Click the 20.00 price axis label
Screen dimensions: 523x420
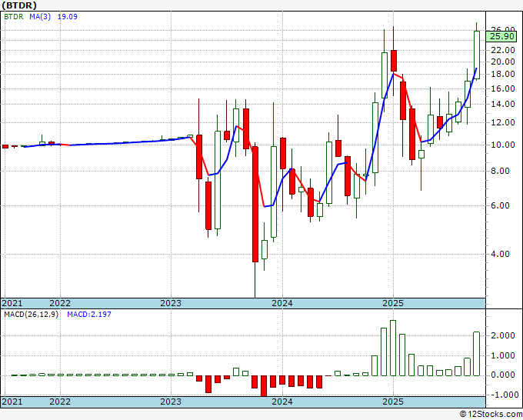503,62
